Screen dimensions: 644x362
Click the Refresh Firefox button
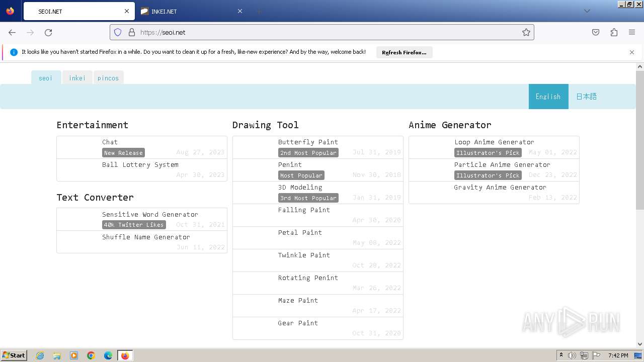point(404,52)
